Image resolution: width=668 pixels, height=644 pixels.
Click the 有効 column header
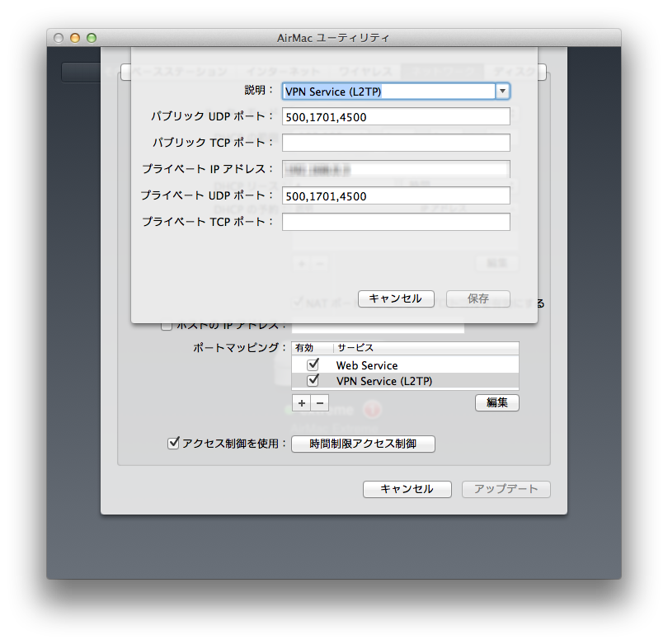coord(313,348)
